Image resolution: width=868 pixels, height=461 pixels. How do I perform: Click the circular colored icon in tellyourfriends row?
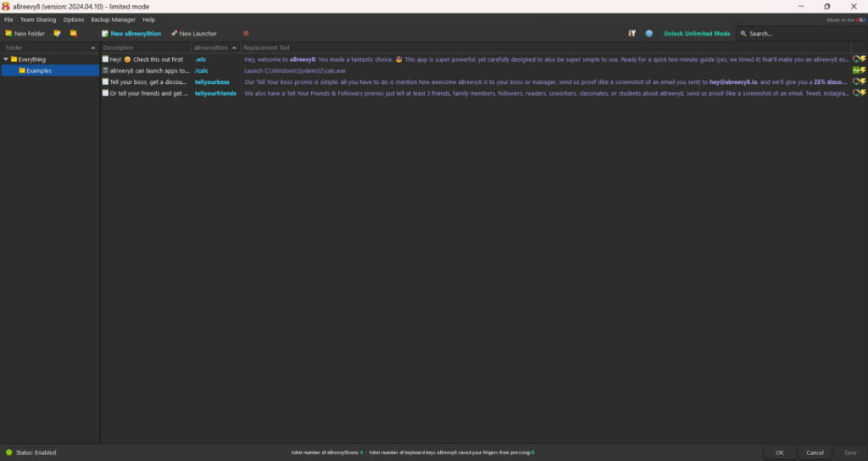point(856,93)
